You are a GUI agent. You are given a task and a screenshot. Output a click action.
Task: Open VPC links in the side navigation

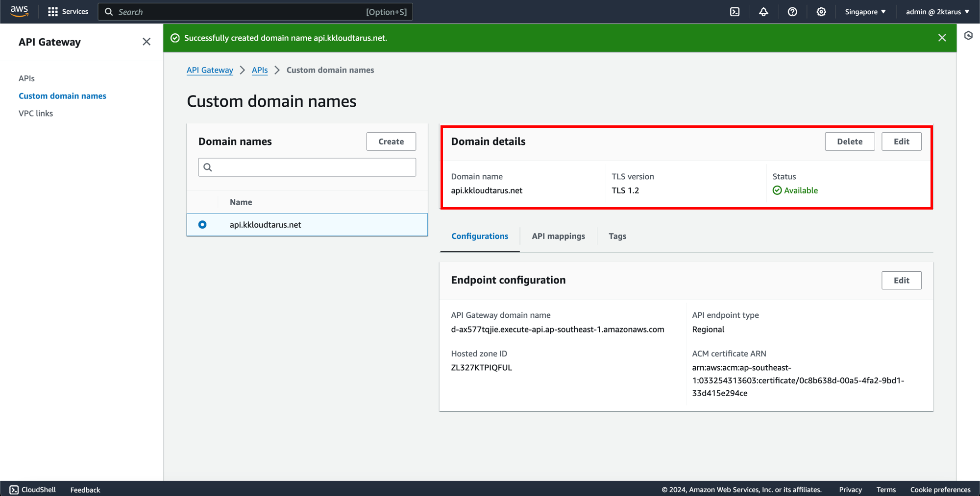(x=36, y=113)
